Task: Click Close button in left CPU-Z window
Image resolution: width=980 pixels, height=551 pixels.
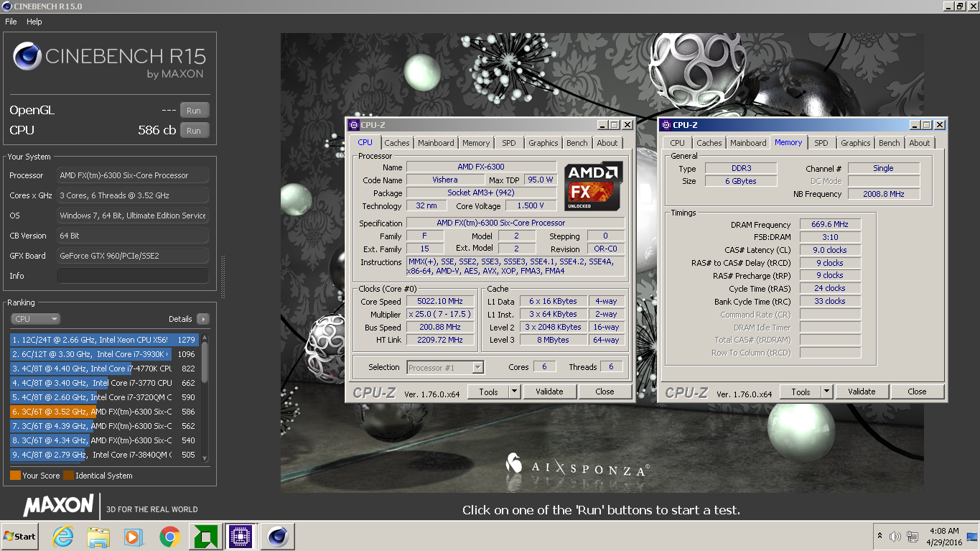Action: (605, 392)
